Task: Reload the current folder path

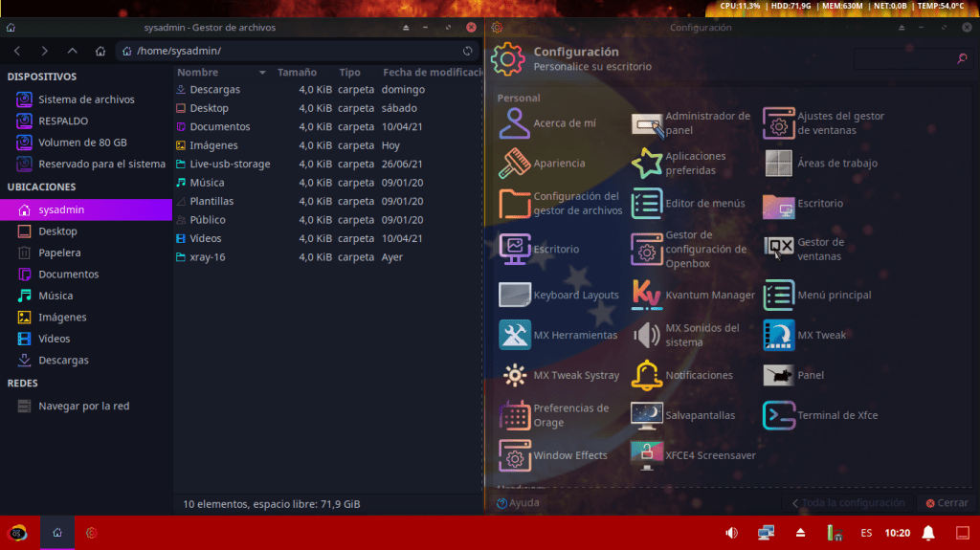Action: point(468,51)
